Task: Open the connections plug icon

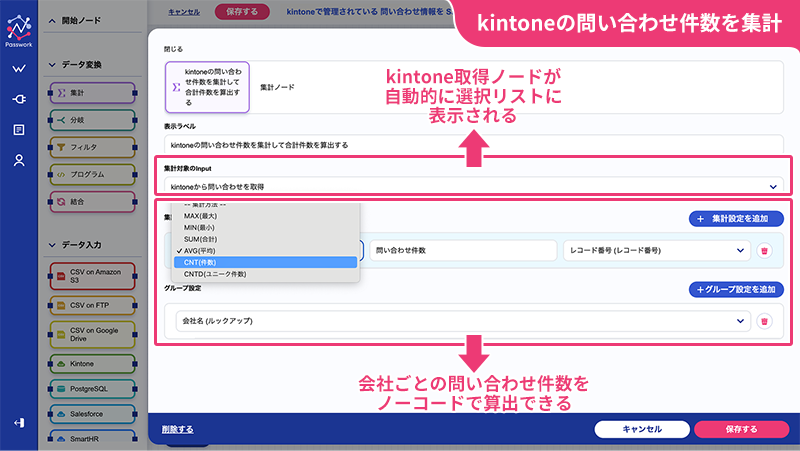Action: (x=19, y=99)
